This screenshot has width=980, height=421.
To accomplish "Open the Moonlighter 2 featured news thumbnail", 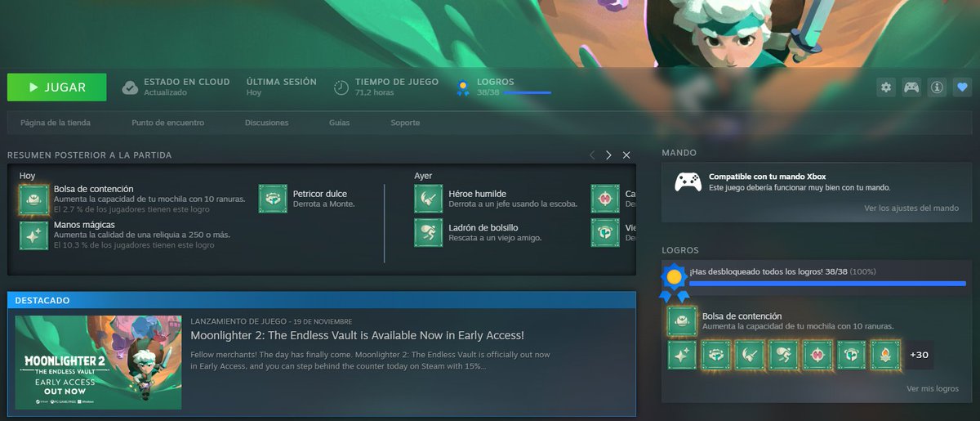I will click(x=98, y=362).
